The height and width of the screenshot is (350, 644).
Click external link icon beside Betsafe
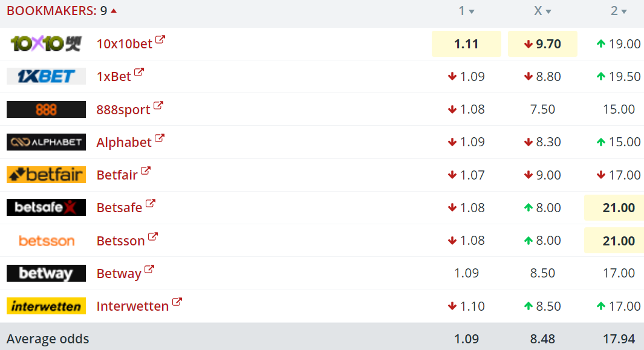pos(150,204)
